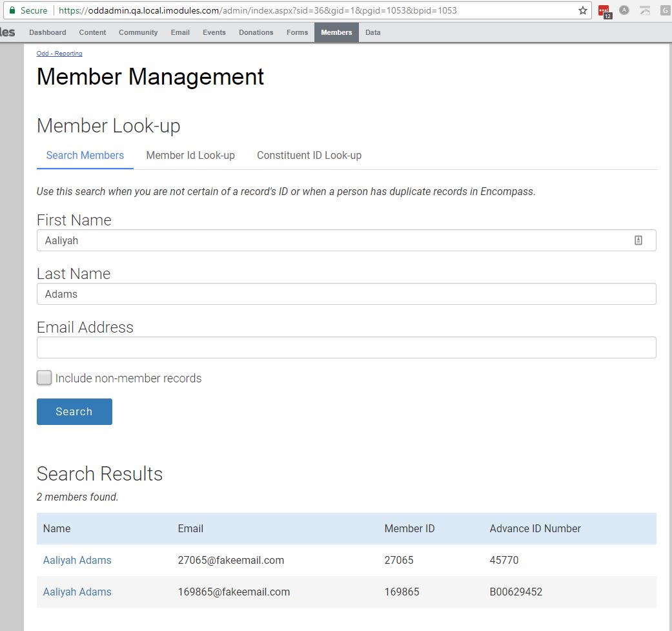Open Aaliyah Adams record with Member ID 27065

click(x=77, y=560)
